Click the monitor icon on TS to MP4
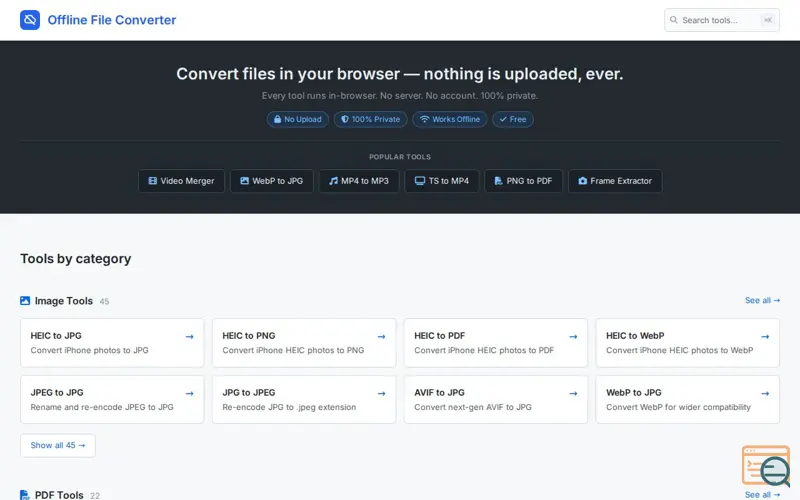This screenshot has height=500, width=800. coord(419,181)
